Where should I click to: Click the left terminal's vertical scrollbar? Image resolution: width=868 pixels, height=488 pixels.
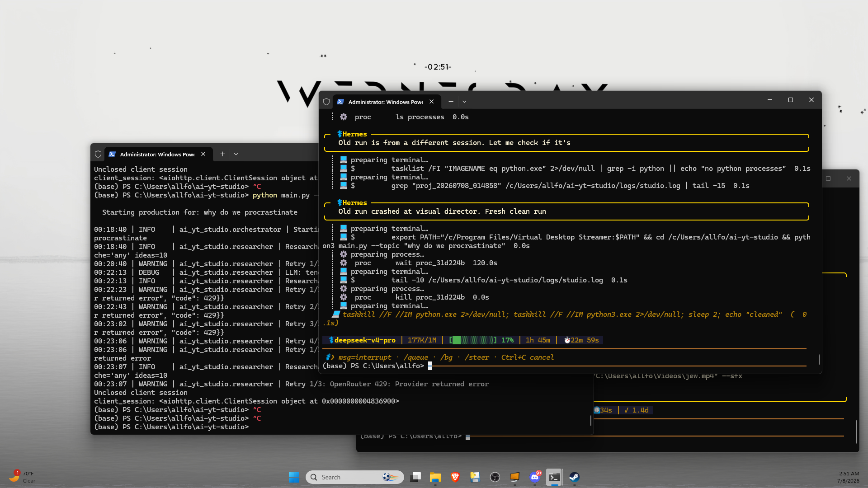point(591,420)
